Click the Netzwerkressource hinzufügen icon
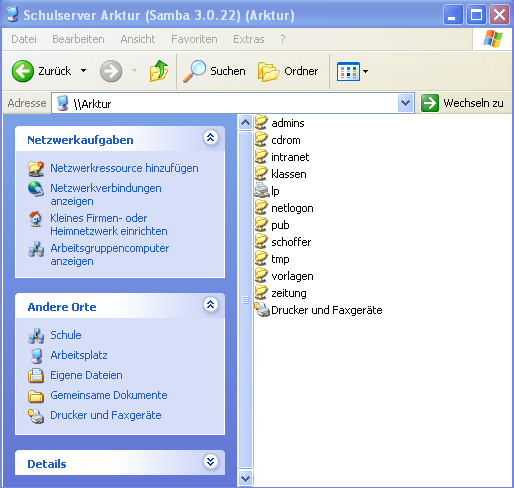514x488 pixels. pos(36,169)
